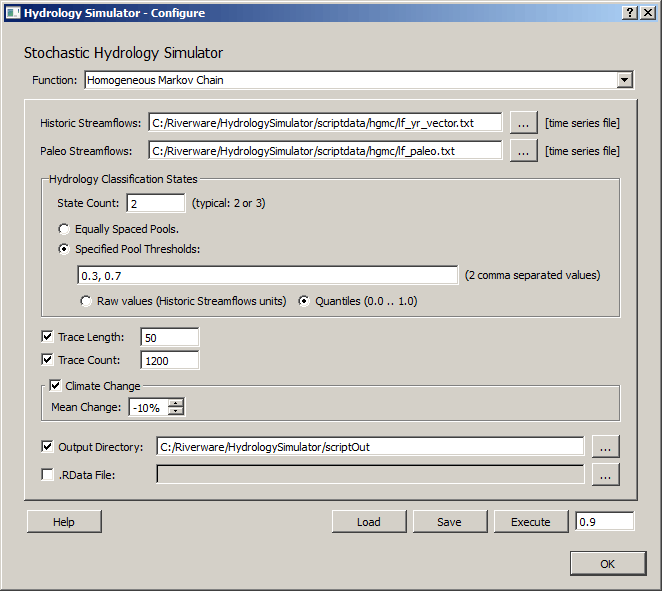Decrease Mean Change with down arrow

coord(176,412)
